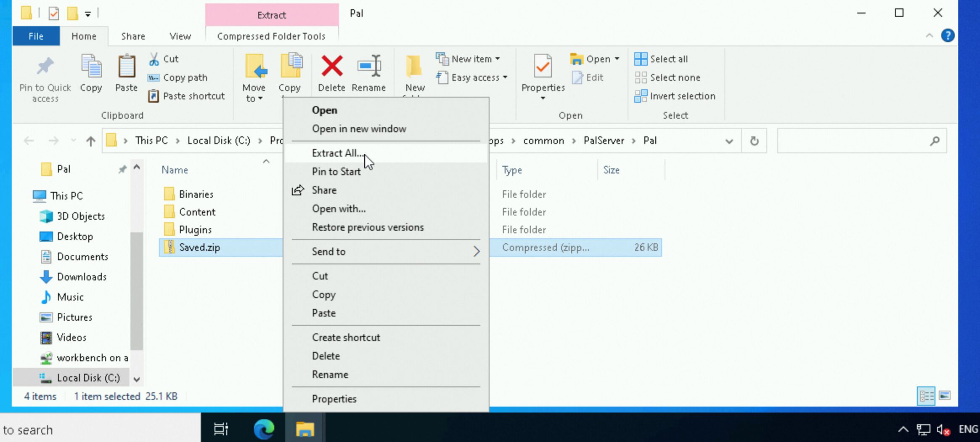
Task: Click the Local Disk (C:) breadcrumb
Action: click(219, 141)
